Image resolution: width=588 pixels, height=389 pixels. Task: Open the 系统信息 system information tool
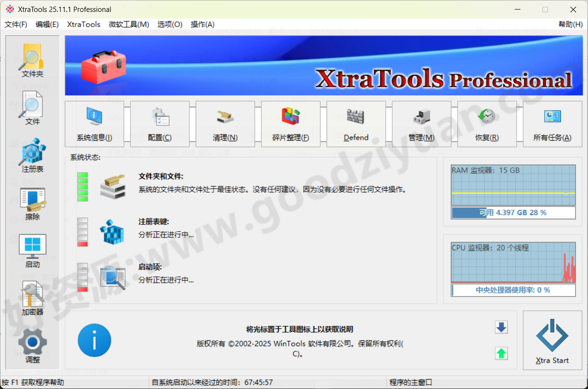pos(94,123)
